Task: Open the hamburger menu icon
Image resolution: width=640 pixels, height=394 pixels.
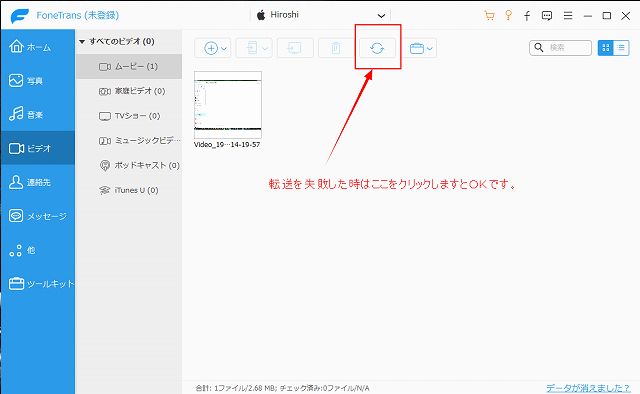Action: (568, 16)
